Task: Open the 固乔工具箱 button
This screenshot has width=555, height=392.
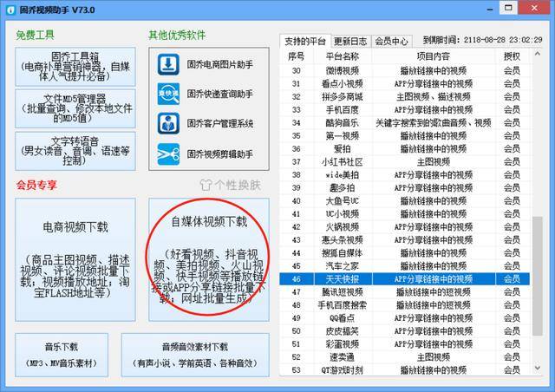Action: click(x=75, y=67)
